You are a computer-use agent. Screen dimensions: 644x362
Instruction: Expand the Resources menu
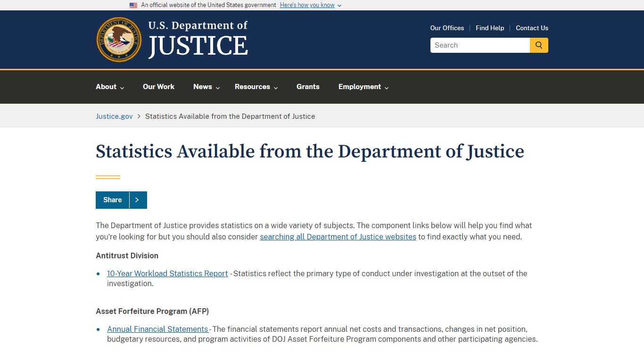click(x=256, y=87)
